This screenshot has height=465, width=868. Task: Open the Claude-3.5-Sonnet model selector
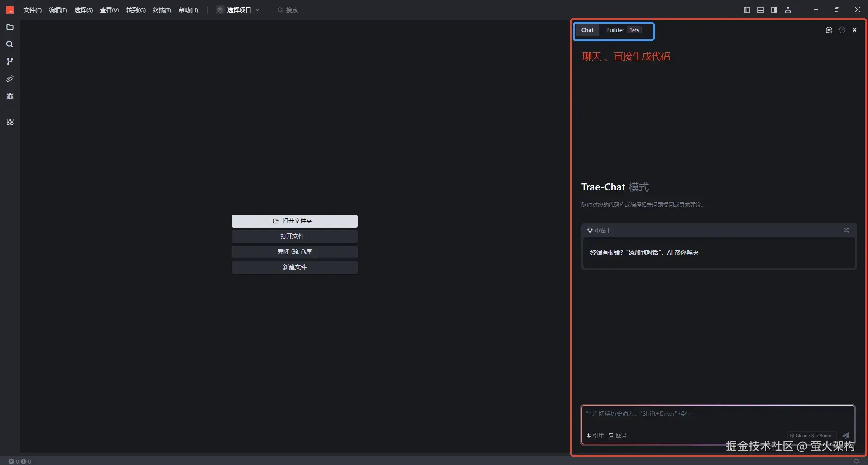[x=812, y=436]
